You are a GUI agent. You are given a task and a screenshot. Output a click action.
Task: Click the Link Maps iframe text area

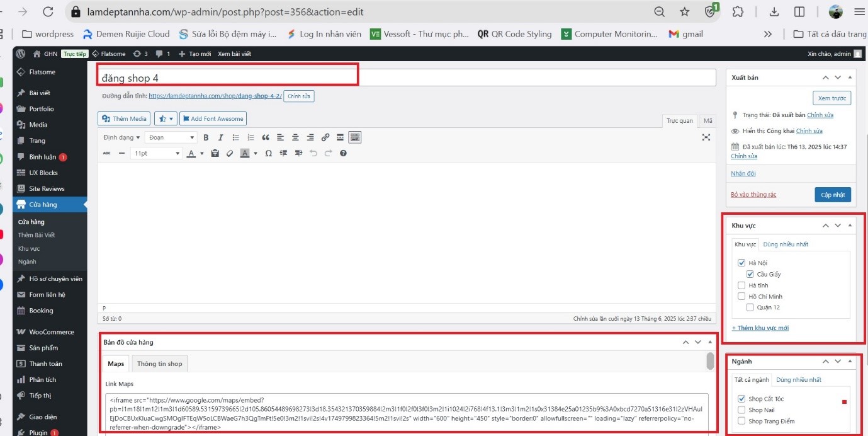[407, 414]
